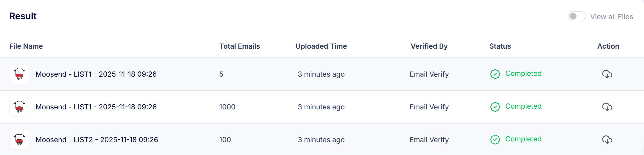Open Moosend - LIST2 - 2025-11-18 09:26 file

[97, 140]
